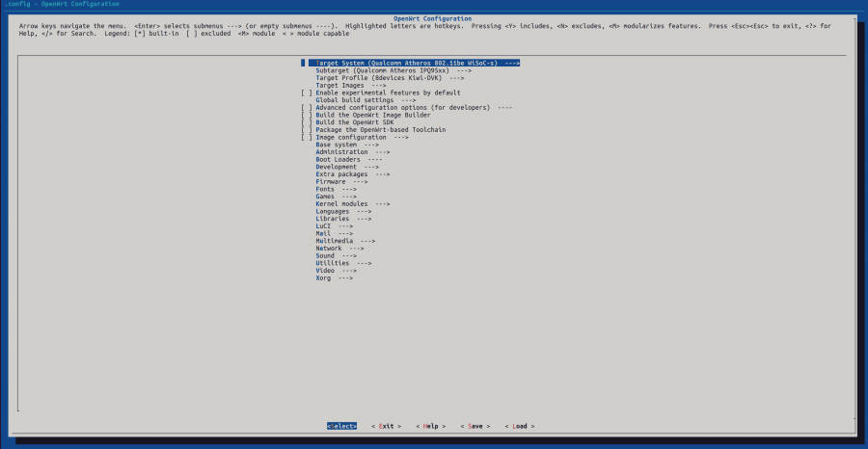Check the 'Build the OpenWrt SDK' box
This screenshot has width=868, height=449.
(x=306, y=122)
